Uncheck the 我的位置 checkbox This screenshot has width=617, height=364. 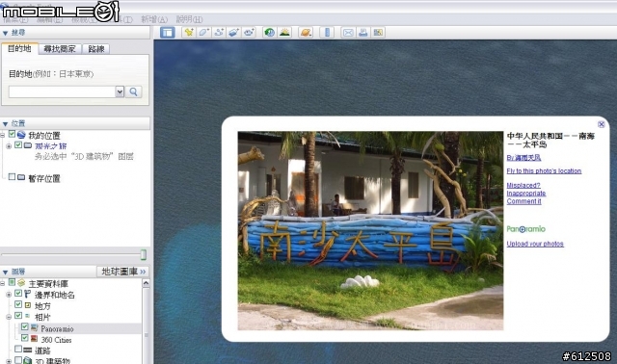(12, 134)
